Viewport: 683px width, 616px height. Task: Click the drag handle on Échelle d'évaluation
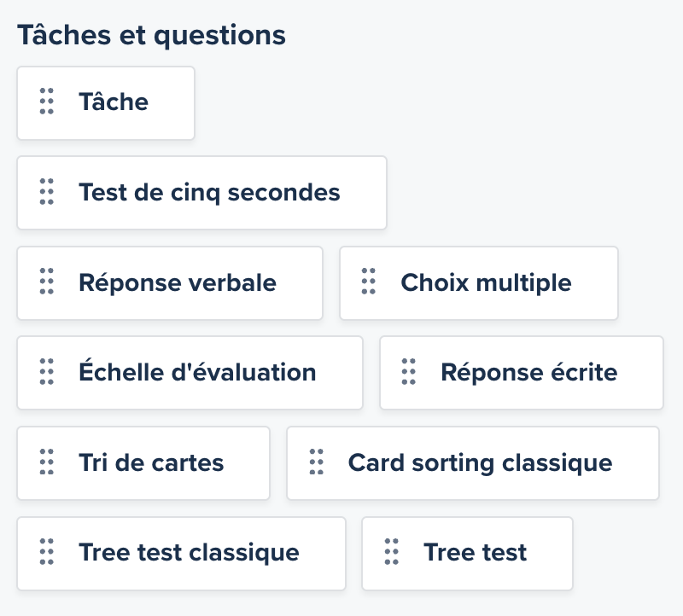tap(46, 373)
